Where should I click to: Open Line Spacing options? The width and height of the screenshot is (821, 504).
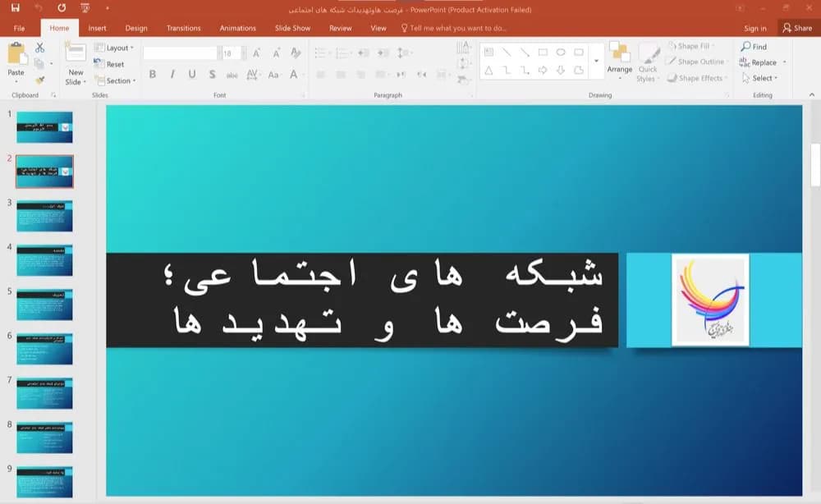(404, 53)
